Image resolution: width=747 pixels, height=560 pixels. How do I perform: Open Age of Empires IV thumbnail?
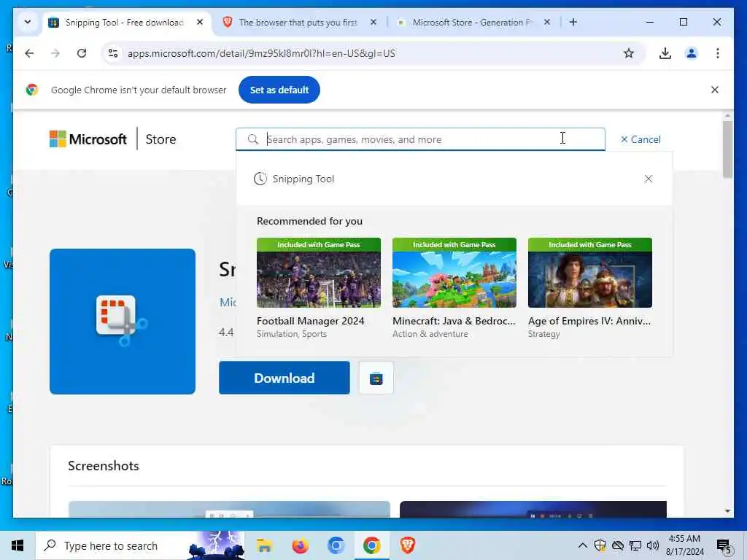click(x=589, y=273)
